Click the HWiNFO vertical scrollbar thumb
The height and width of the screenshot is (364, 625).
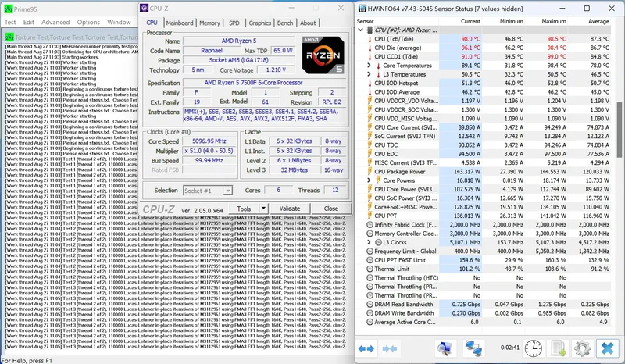[x=620, y=130]
